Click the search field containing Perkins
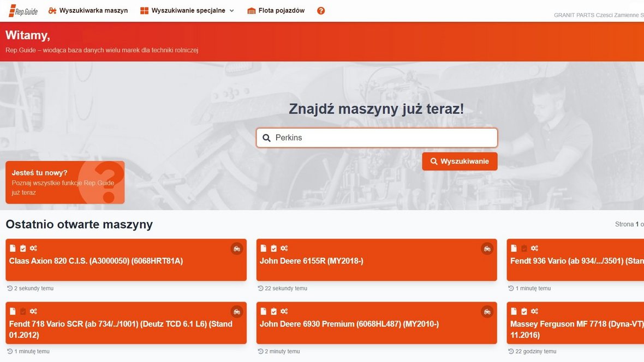644x362 pixels. (377, 138)
